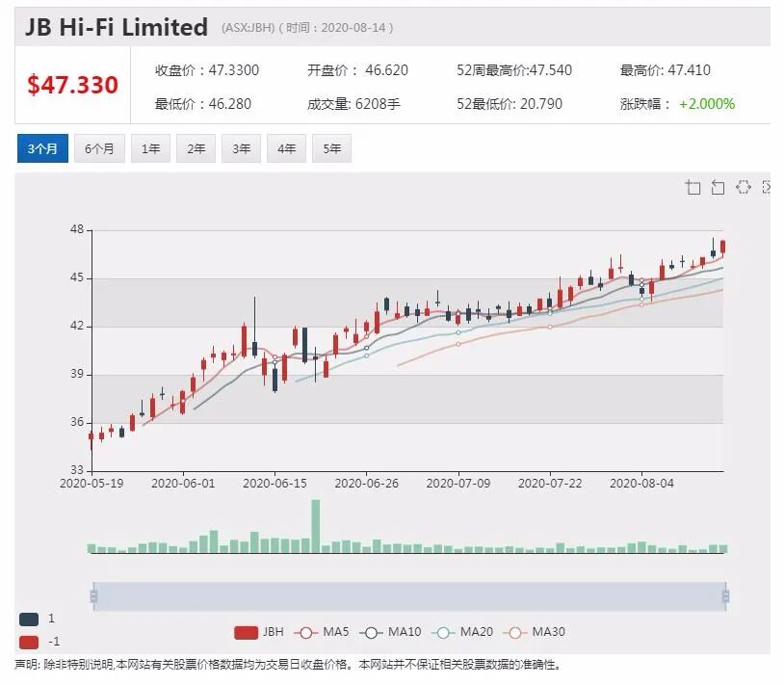Click the 2020-05-19 date axis label
Image resolution: width=784 pixels, height=685 pixels.
(91, 484)
